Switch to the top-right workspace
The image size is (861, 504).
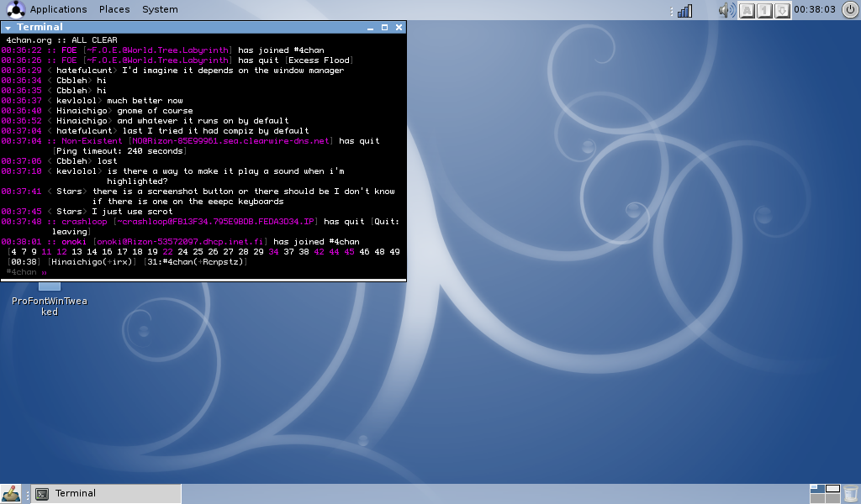click(832, 489)
